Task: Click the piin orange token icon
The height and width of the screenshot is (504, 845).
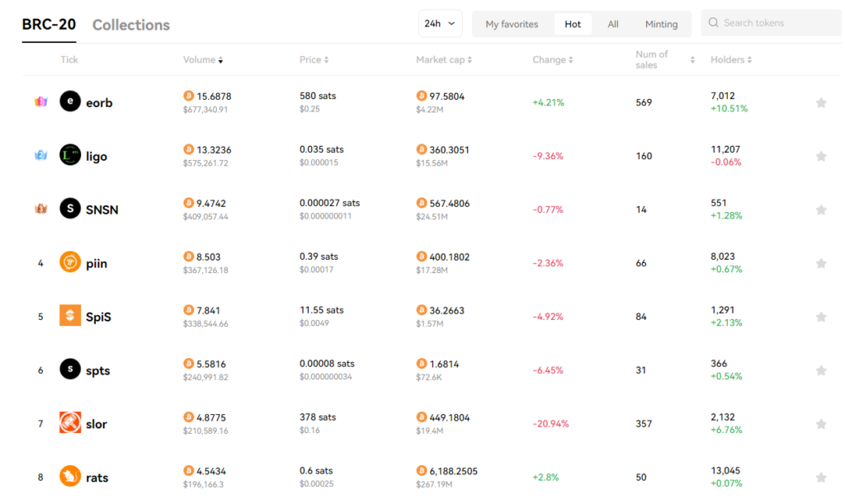Action: tap(70, 262)
